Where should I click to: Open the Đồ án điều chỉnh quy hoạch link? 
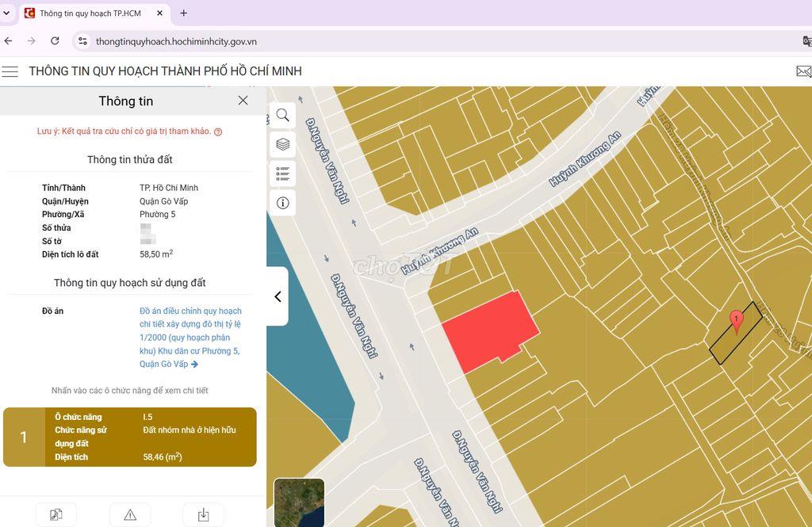(x=190, y=338)
